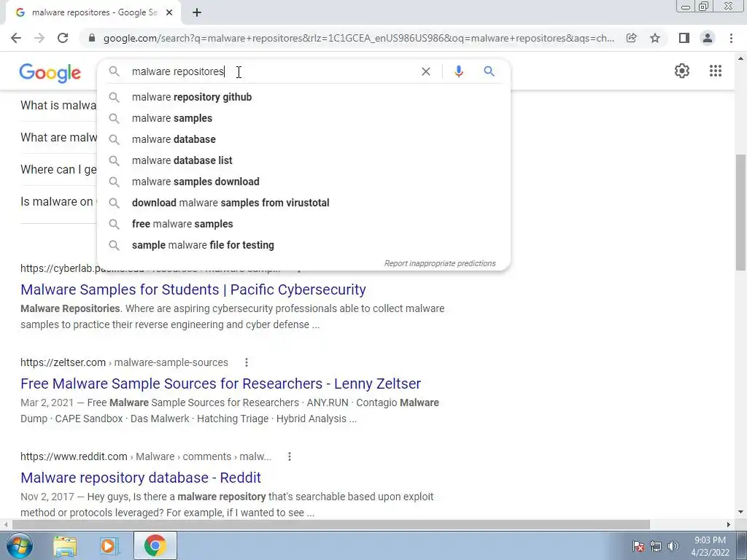Viewport: 747px width, 560px height.
Task: Click the reddit.com URL breadcrumb
Action: pos(146,456)
